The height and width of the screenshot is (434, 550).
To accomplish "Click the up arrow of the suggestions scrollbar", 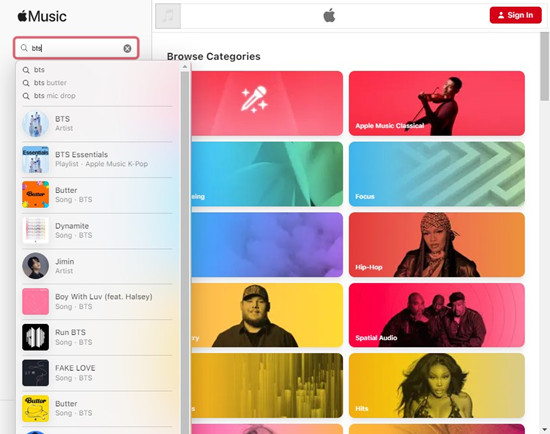I will tap(185, 67).
